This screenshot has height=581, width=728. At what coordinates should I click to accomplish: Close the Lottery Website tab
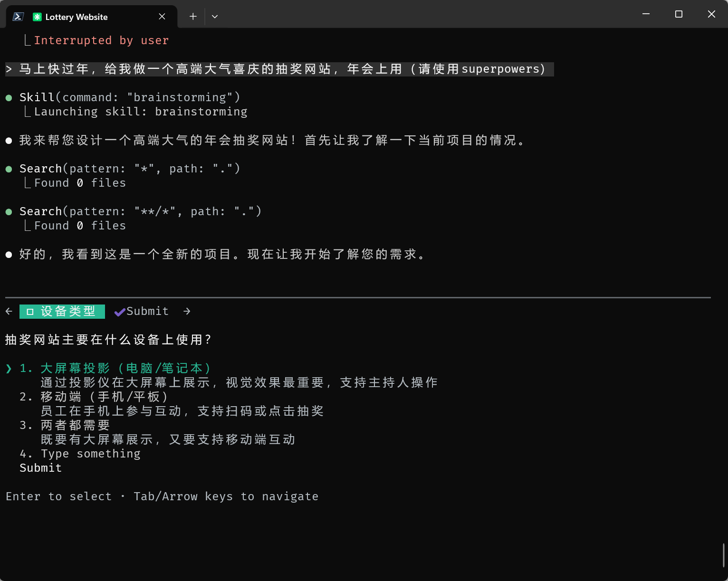(162, 17)
